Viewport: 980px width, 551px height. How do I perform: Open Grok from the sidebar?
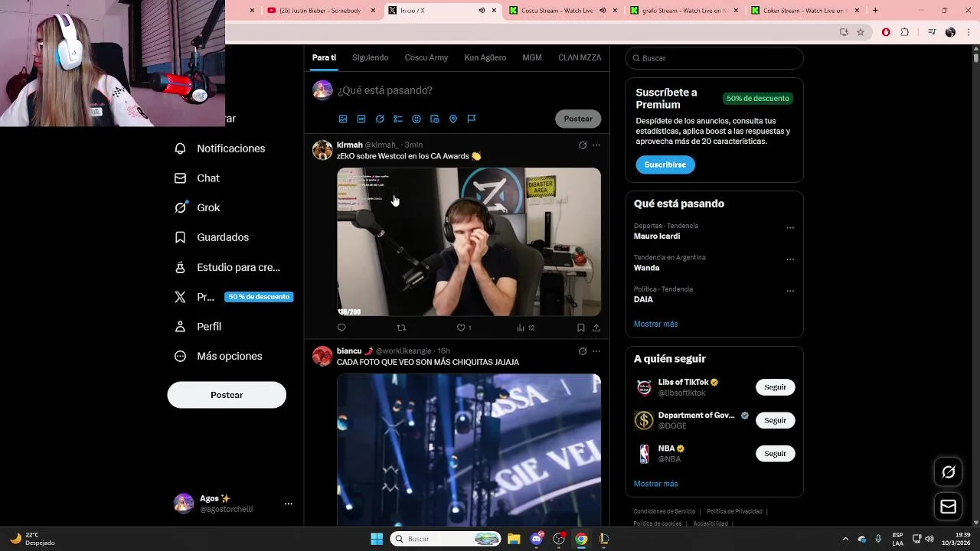coord(198,207)
